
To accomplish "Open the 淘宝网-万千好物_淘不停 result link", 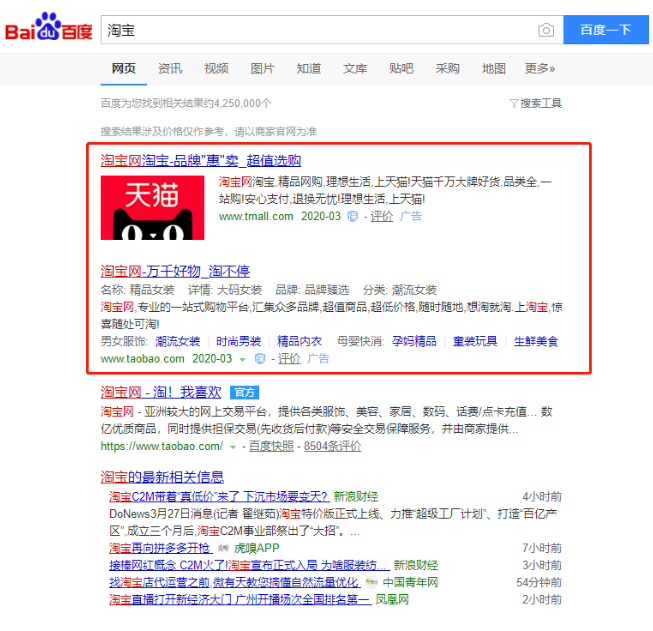I will [175, 271].
